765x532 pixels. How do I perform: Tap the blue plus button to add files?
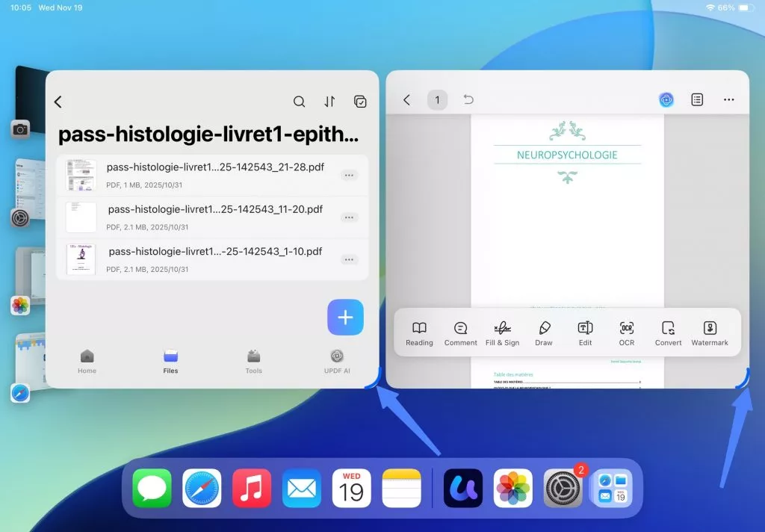point(345,318)
